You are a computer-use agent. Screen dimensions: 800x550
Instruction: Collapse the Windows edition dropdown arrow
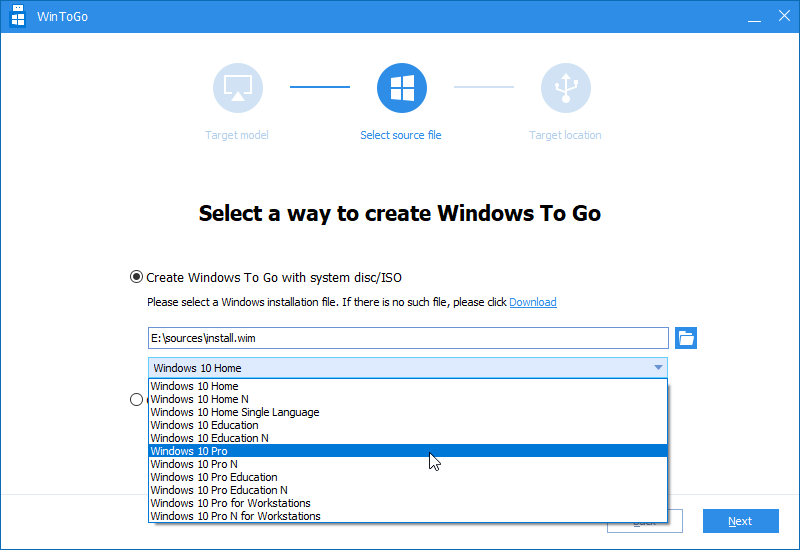coord(658,368)
